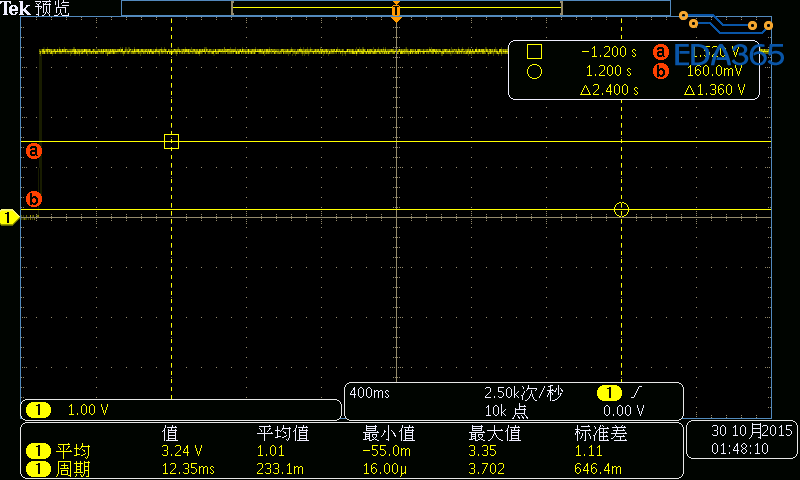The image size is (800, 480).
Task: Click the 1.11 standard deviation value
Action: coord(588,451)
